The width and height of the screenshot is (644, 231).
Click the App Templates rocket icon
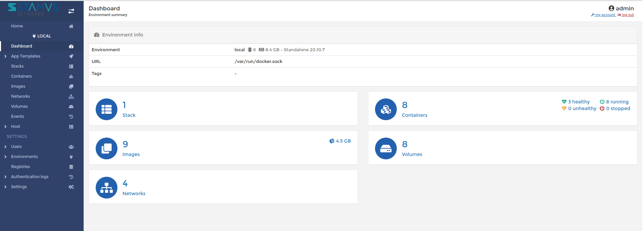pyautogui.click(x=71, y=56)
